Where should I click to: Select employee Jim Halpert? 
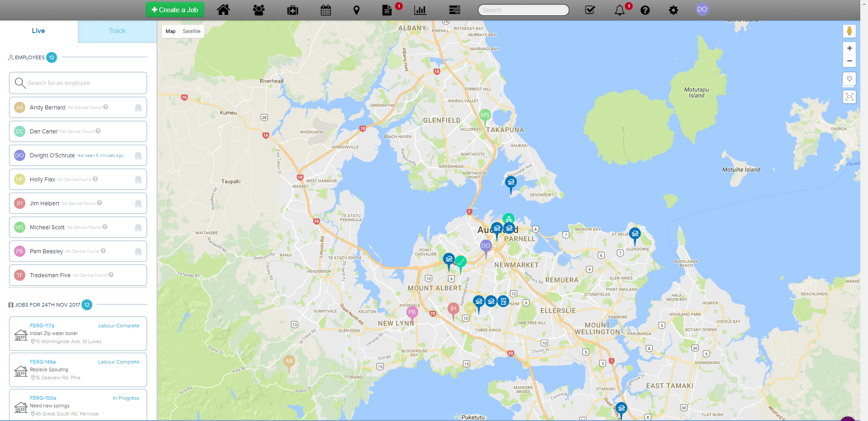tap(78, 203)
